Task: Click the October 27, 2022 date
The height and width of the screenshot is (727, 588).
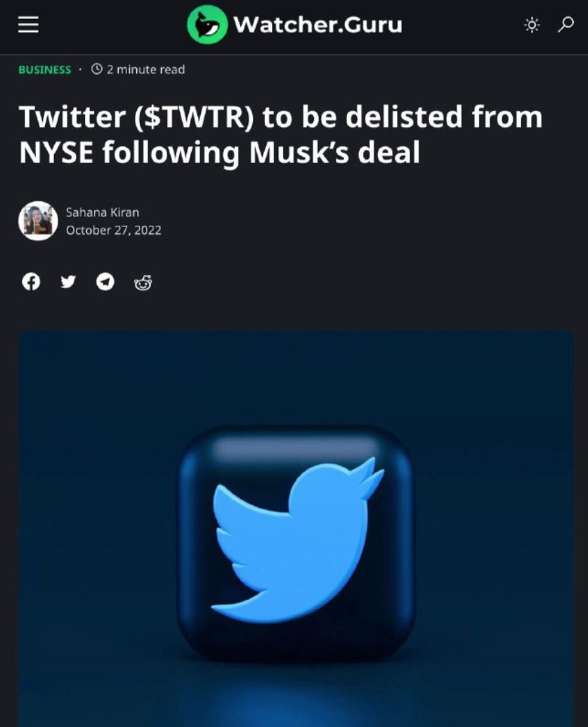Action: (x=114, y=230)
